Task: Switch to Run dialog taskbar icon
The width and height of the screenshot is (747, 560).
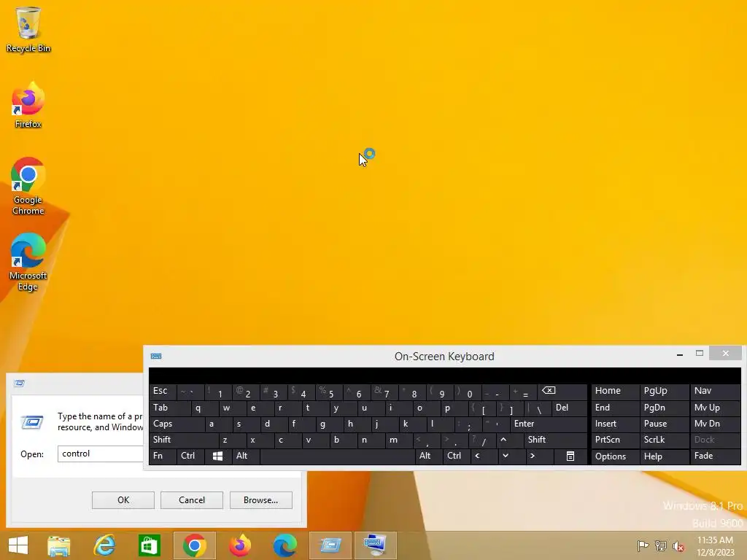Action: (x=330, y=545)
